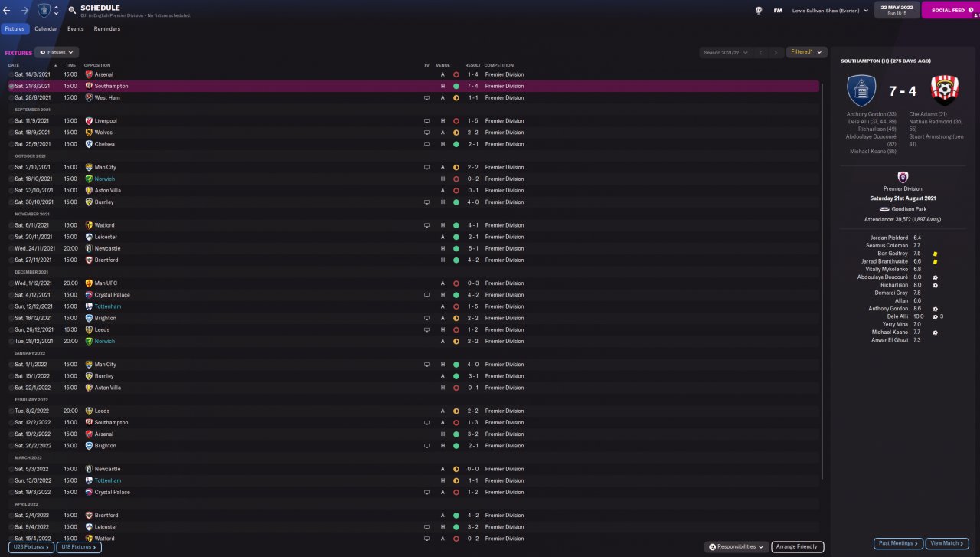The height and width of the screenshot is (557, 980).
Task: Click the fixtures list scrollbar
Action: coord(822,230)
